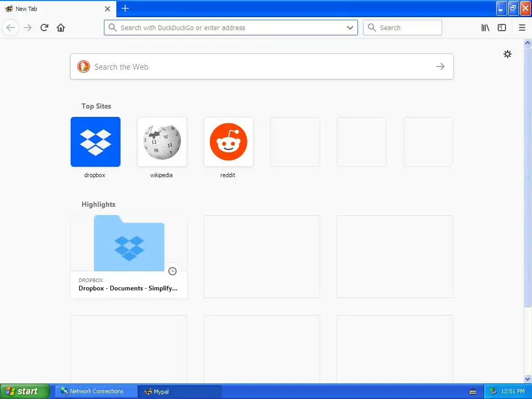The height and width of the screenshot is (399, 532).
Task: Click 'Dropbox - Documents - Simplify...' title
Action: 128,288
